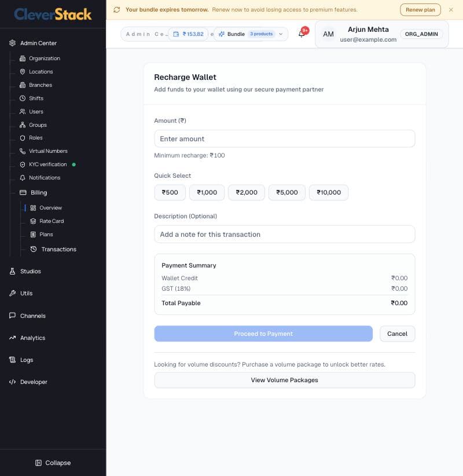The height and width of the screenshot is (476, 463).
Task: Click the Users people icon
Action: click(x=23, y=112)
